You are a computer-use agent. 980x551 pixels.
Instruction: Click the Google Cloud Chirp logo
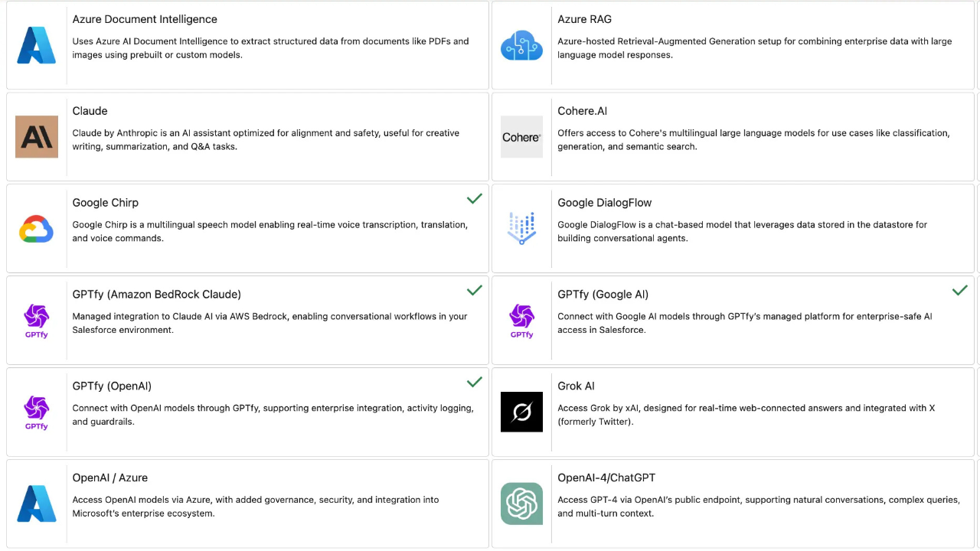[37, 229]
